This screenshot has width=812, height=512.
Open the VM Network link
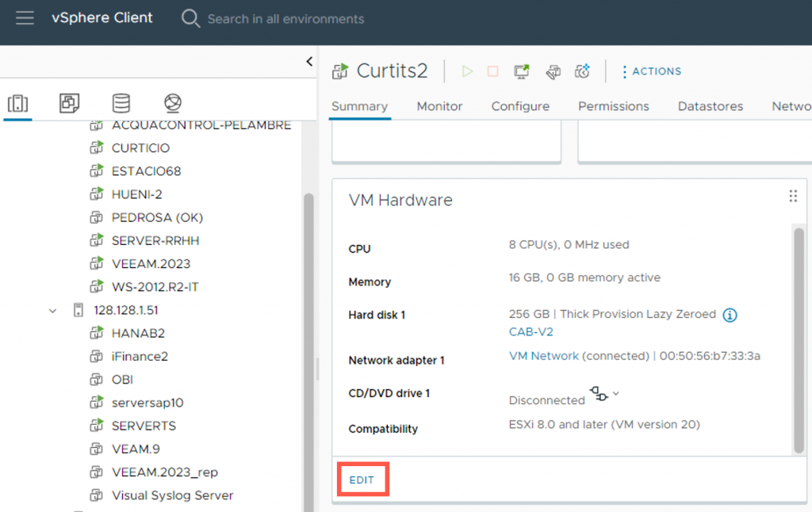(x=544, y=356)
